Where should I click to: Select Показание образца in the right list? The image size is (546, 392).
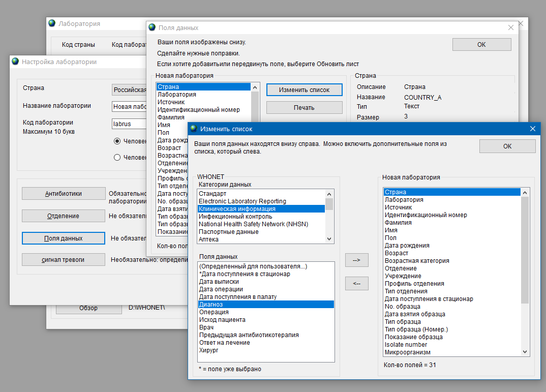[452, 337]
